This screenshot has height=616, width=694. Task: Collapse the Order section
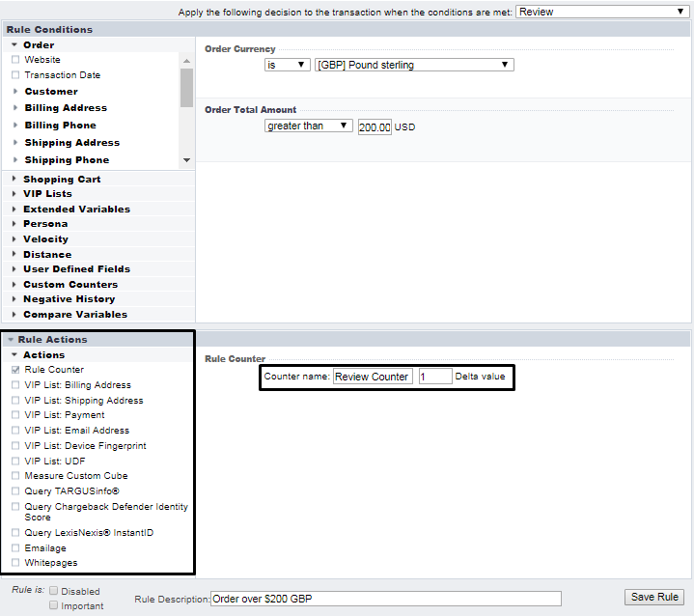click(x=14, y=44)
